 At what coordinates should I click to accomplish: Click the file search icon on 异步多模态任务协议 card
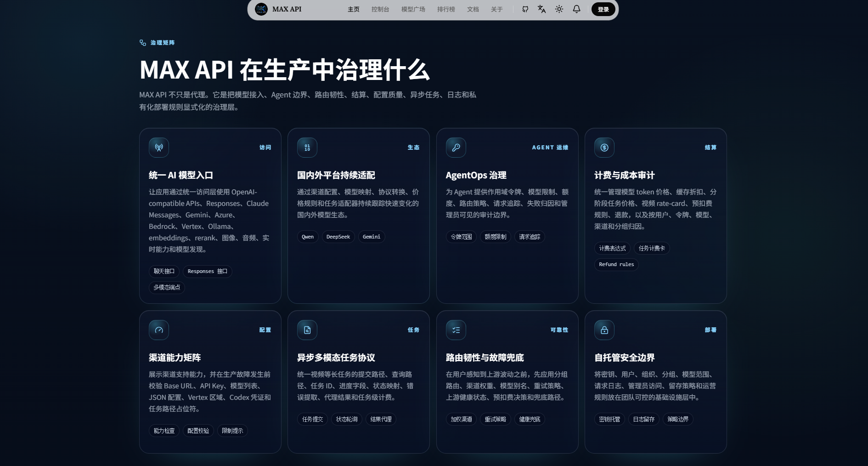[x=307, y=330]
